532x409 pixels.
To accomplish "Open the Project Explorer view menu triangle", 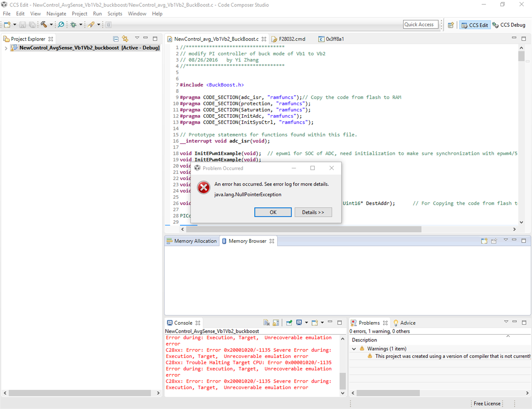I will pyautogui.click(x=137, y=38).
